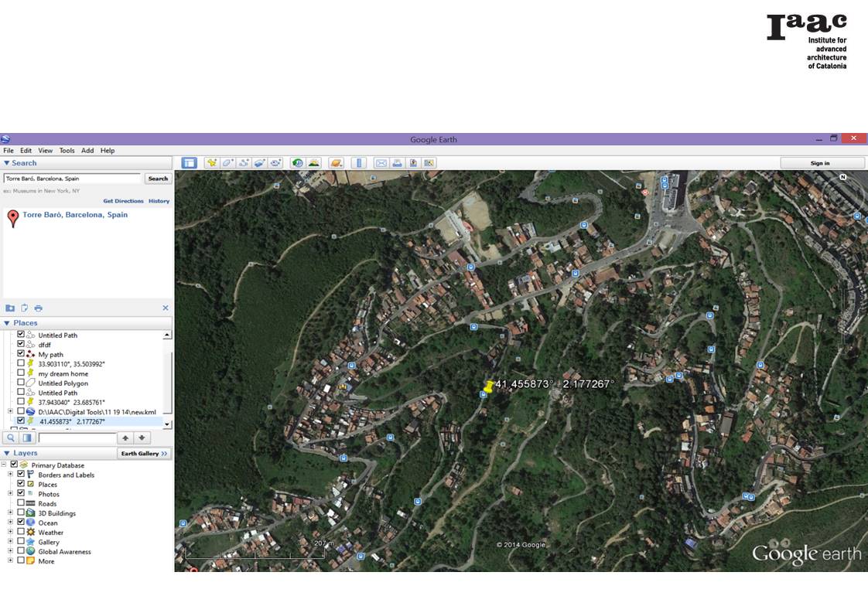Select the Add Polygon tool
The image size is (868, 613).
pyautogui.click(x=227, y=163)
